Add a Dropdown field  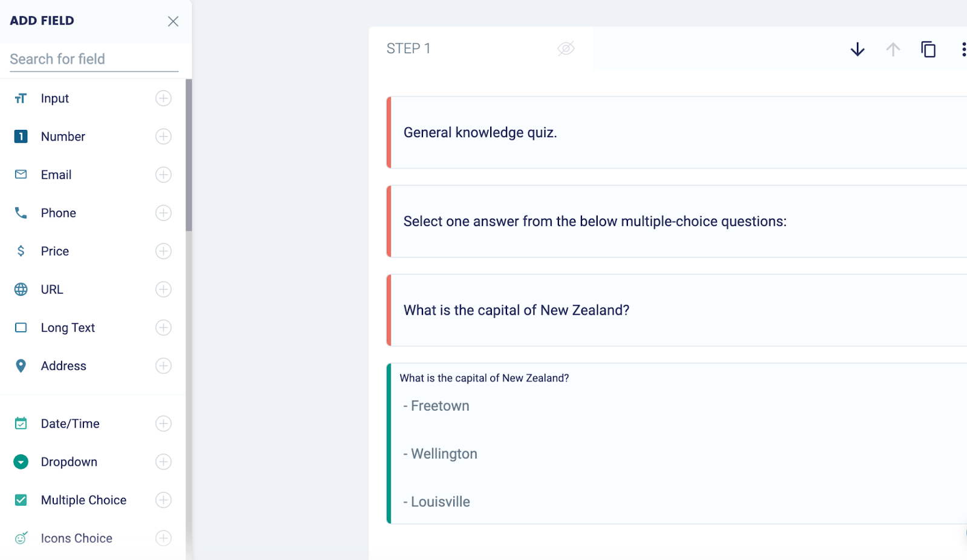tap(163, 462)
